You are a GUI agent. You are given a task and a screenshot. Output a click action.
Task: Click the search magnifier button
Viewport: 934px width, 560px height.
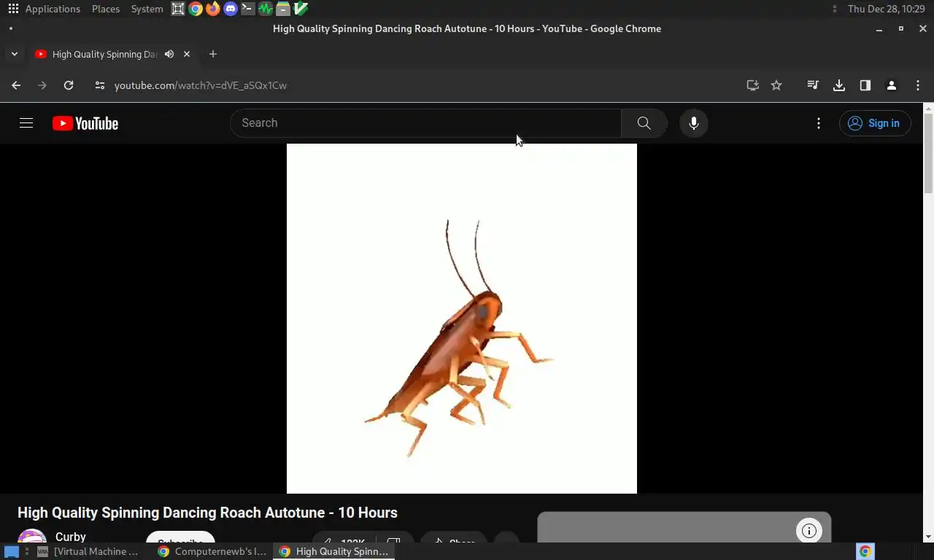(x=644, y=123)
